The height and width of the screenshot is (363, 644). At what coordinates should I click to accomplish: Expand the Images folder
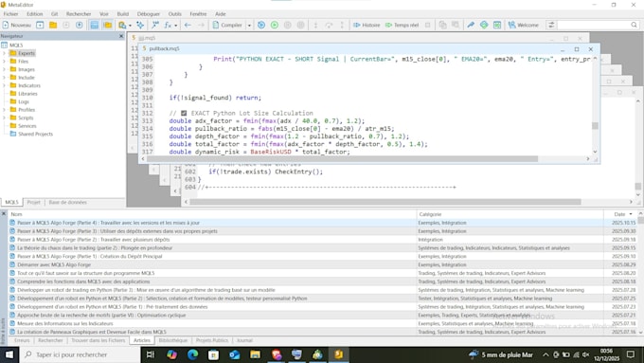pos(5,69)
